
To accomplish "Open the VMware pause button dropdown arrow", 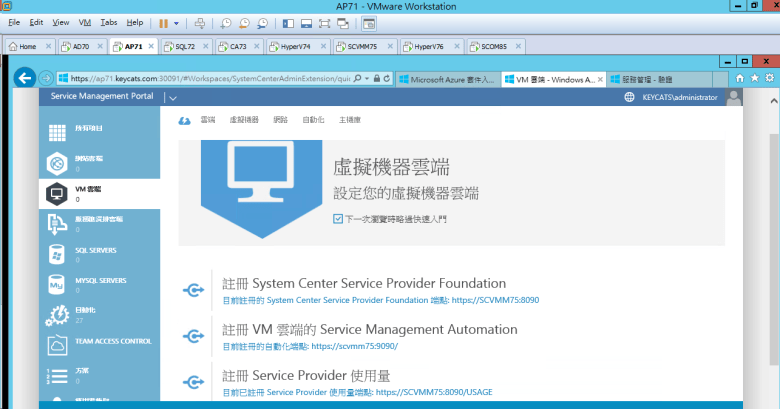I will 177,22.
